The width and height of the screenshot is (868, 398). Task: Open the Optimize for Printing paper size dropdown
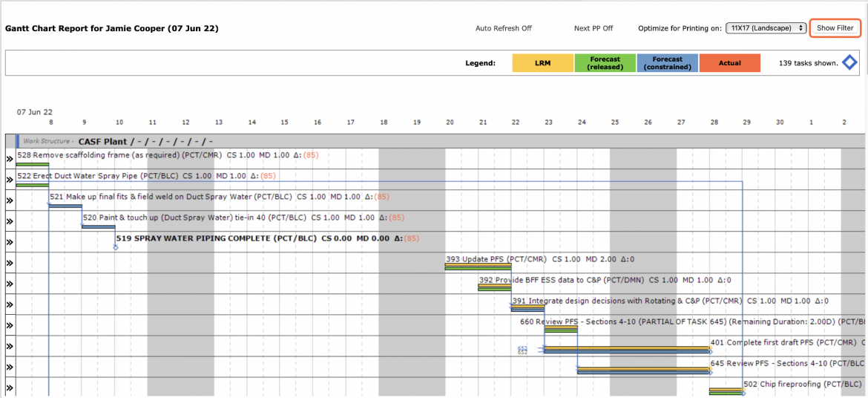tap(766, 27)
